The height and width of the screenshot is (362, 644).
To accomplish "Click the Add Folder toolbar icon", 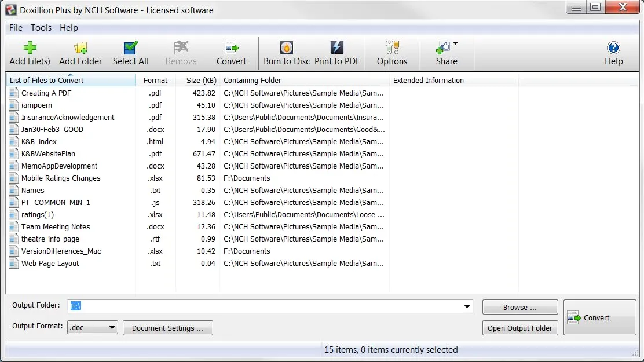I will (x=80, y=48).
